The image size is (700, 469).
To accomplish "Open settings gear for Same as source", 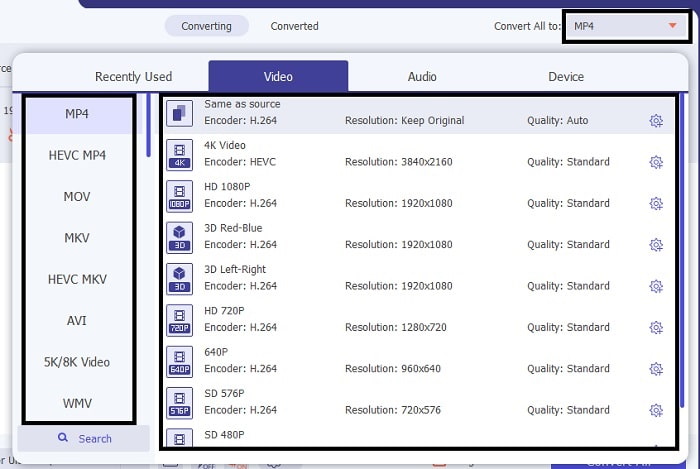I will point(656,121).
